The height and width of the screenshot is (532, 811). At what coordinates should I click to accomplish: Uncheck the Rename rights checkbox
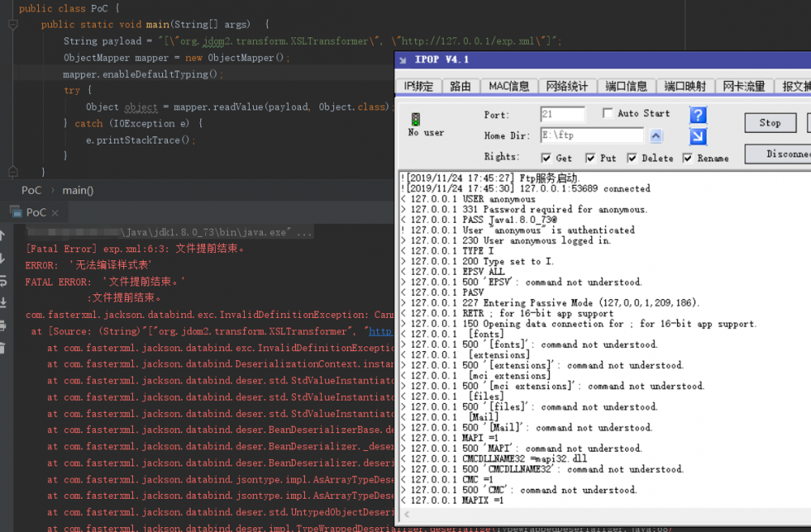coord(687,158)
